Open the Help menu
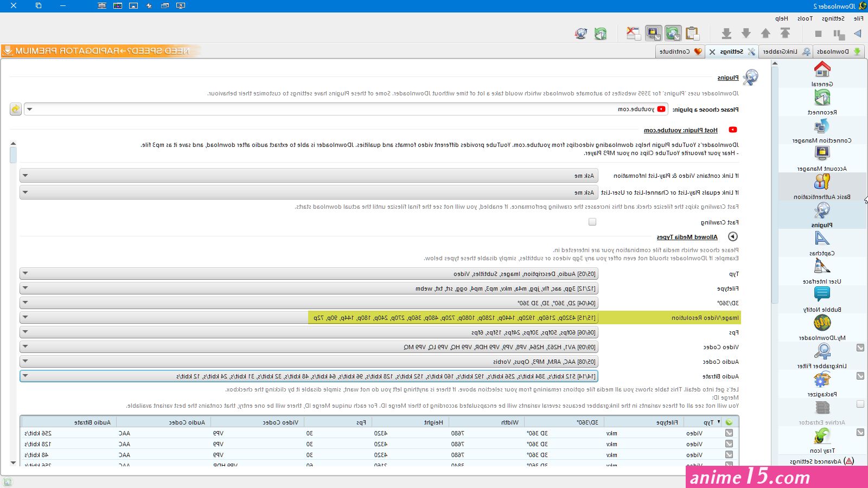Image resolution: width=868 pixels, height=488 pixels. [x=782, y=18]
